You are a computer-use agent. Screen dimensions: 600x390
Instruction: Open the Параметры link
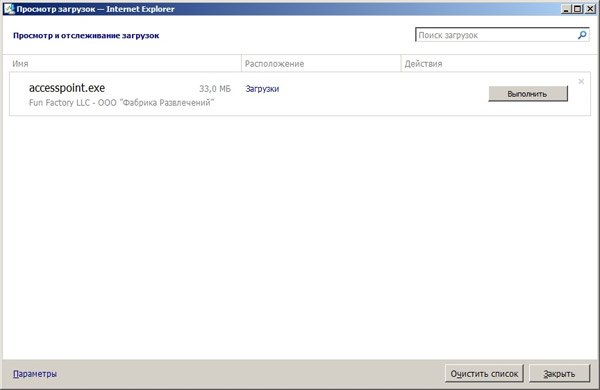click(x=35, y=374)
